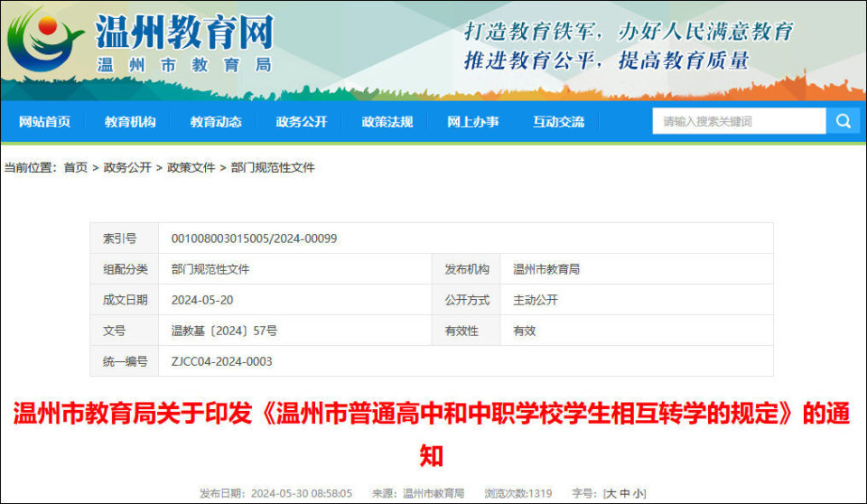Click the view count 浏览次数:1319
The image size is (867, 504).
click(x=518, y=493)
